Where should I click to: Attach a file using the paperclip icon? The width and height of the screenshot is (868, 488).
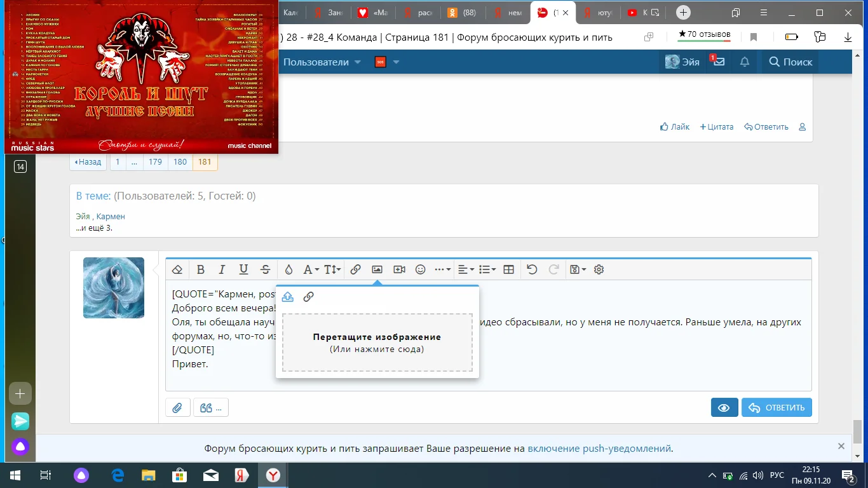[x=177, y=407]
